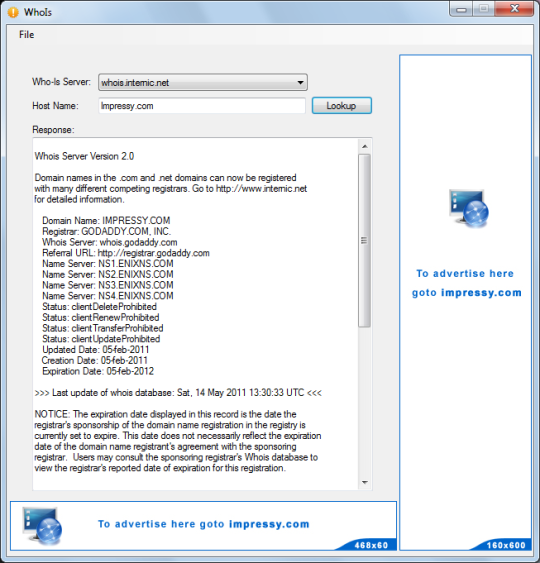
Task: Click the Lookup button
Action: pos(341,106)
